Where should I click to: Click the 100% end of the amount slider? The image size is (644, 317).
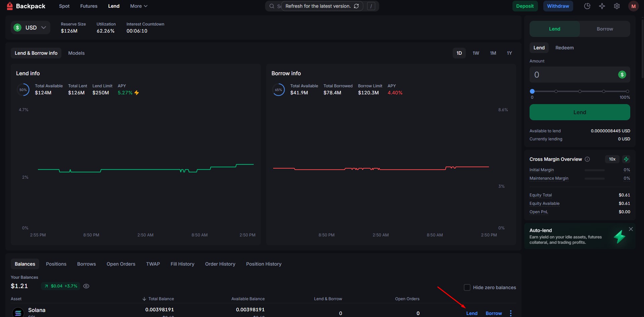point(627,91)
